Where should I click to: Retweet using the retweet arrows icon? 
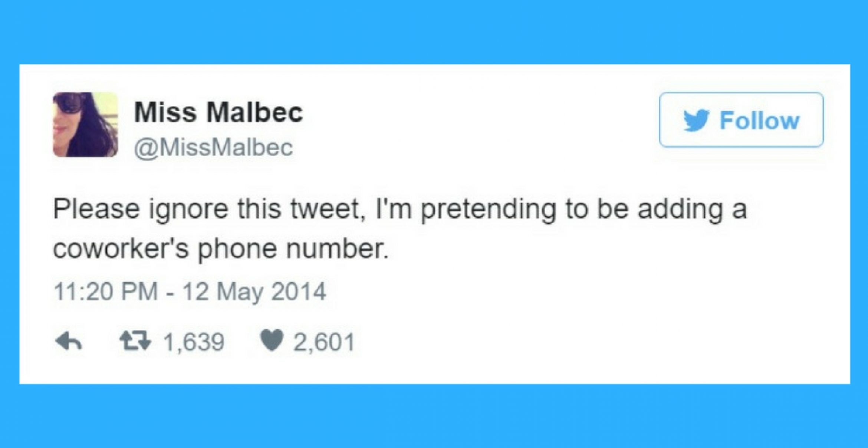(x=135, y=341)
